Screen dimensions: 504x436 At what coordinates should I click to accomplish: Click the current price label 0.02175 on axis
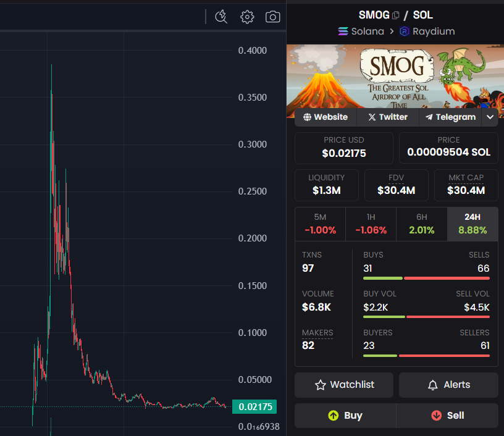tap(254, 407)
